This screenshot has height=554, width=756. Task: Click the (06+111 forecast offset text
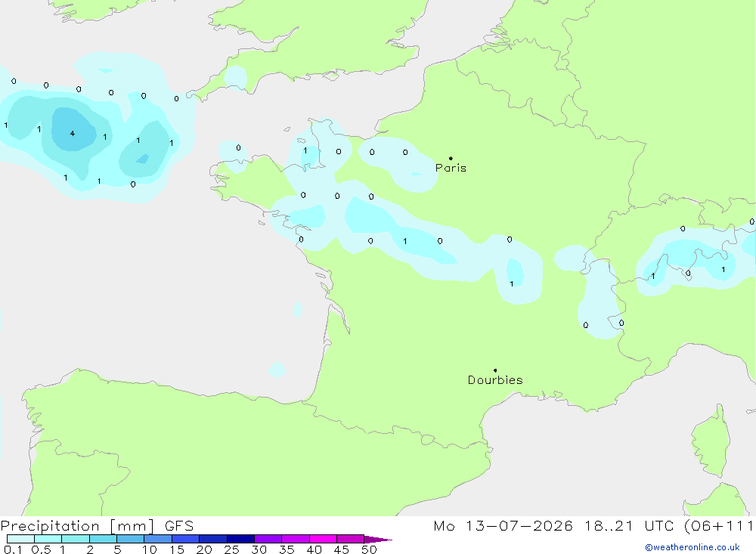(x=720, y=526)
